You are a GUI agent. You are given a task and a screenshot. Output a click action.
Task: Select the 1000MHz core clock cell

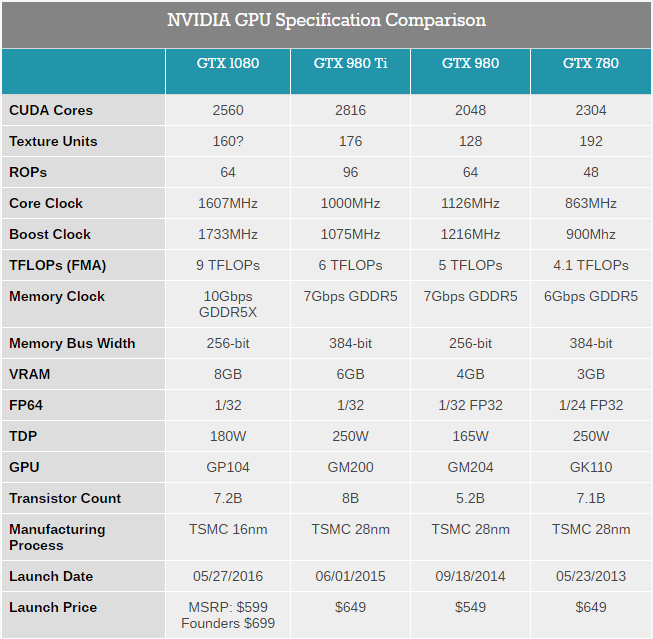pos(350,203)
